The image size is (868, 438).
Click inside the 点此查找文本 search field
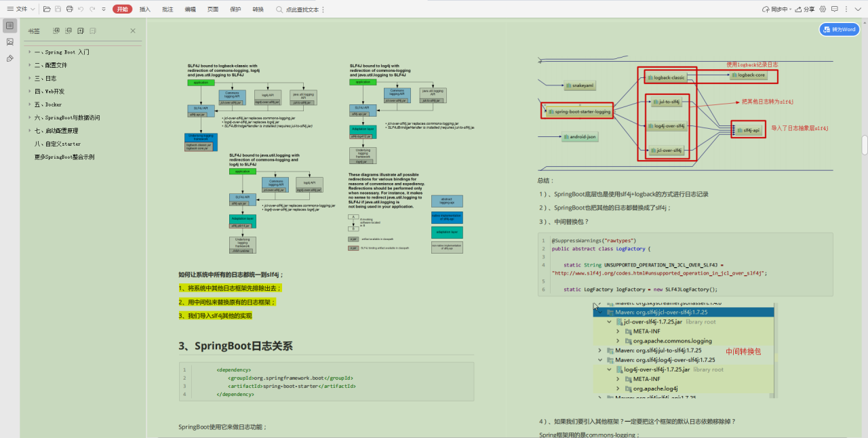(x=302, y=9)
